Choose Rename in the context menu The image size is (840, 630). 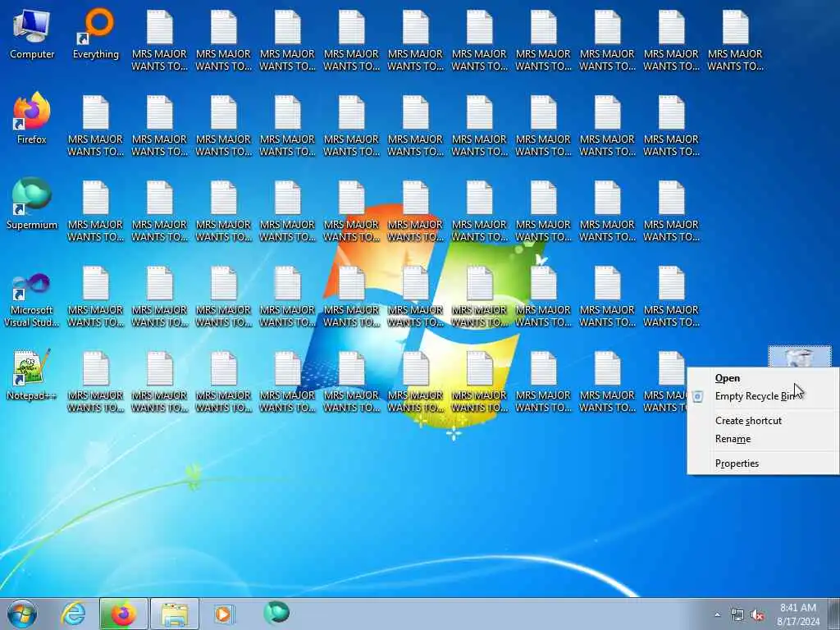click(764, 440)
